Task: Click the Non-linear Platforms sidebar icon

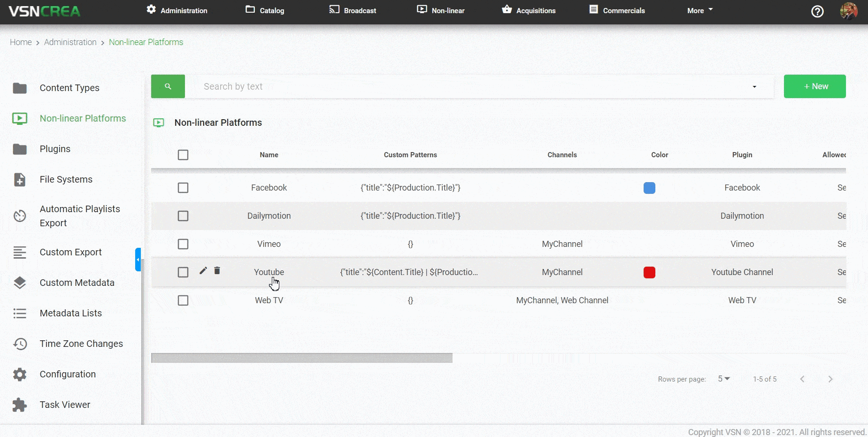Action: click(x=20, y=118)
